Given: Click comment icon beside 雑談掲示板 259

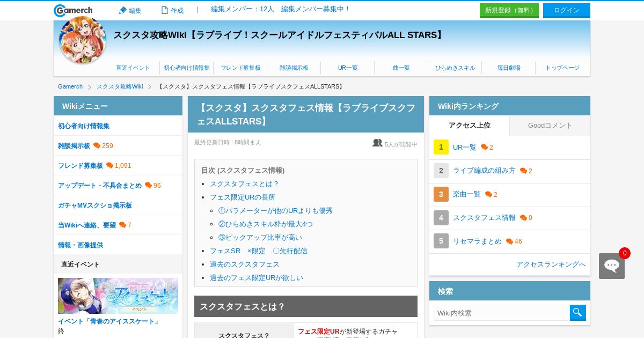Looking at the screenshot, I should point(97,145).
